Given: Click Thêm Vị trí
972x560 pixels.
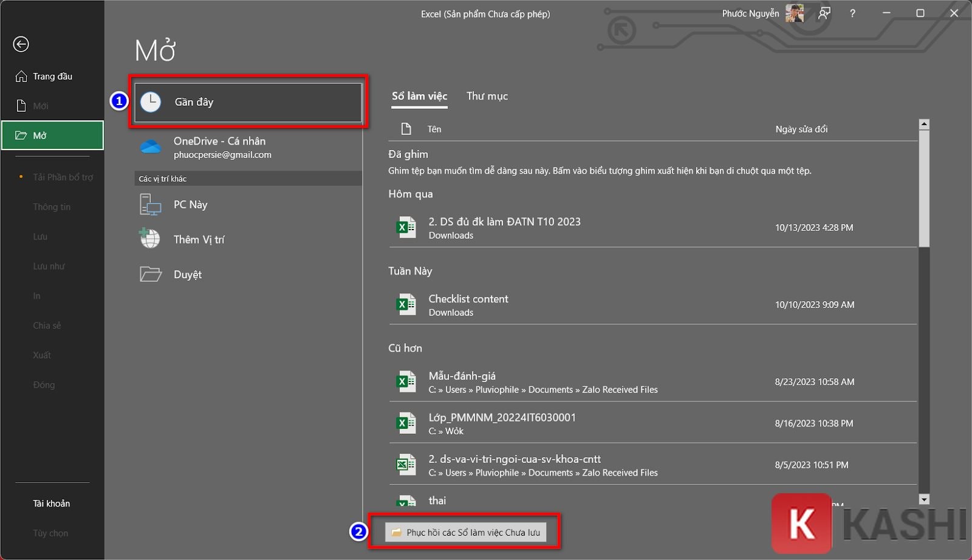Looking at the screenshot, I should (x=248, y=239).
